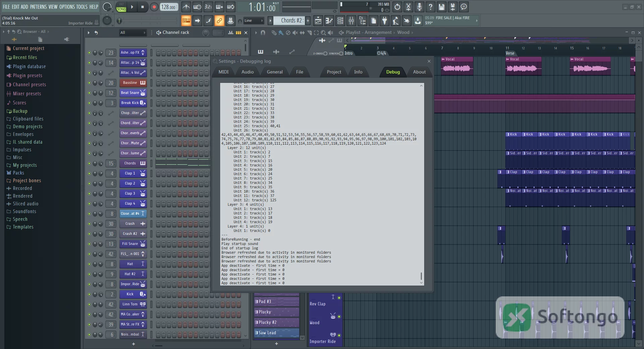Switch to the Audio settings tab

(x=248, y=72)
